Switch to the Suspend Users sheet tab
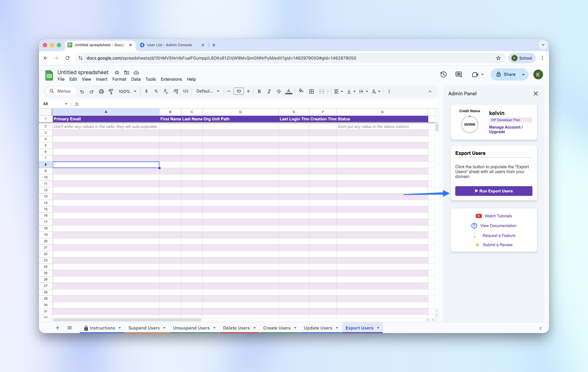This screenshot has height=372, width=588. pyautogui.click(x=144, y=328)
